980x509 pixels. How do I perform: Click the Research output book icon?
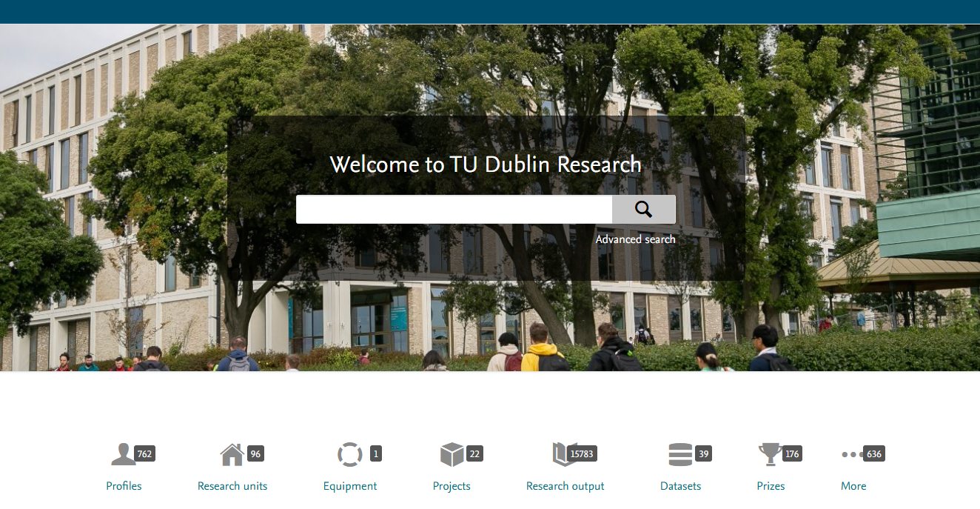click(565, 454)
